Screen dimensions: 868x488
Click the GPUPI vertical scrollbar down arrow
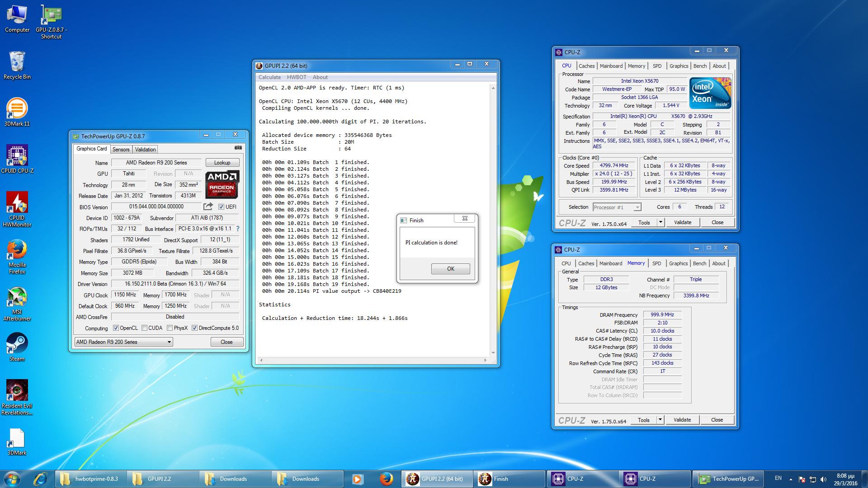point(493,353)
